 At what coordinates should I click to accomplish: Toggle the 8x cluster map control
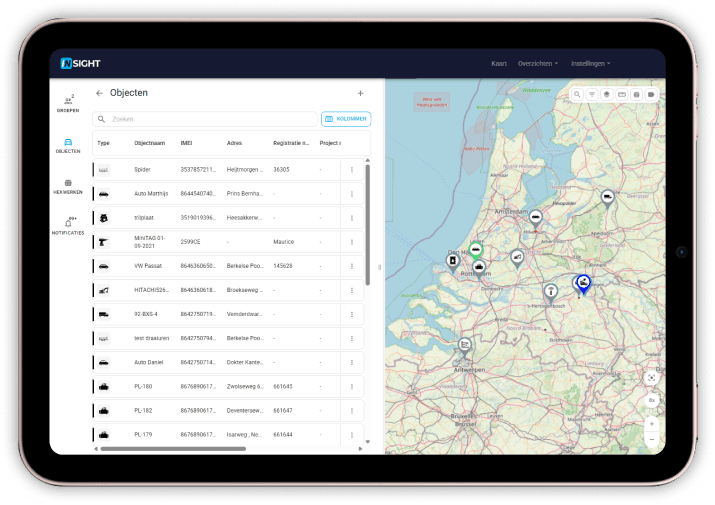(x=651, y=400)
